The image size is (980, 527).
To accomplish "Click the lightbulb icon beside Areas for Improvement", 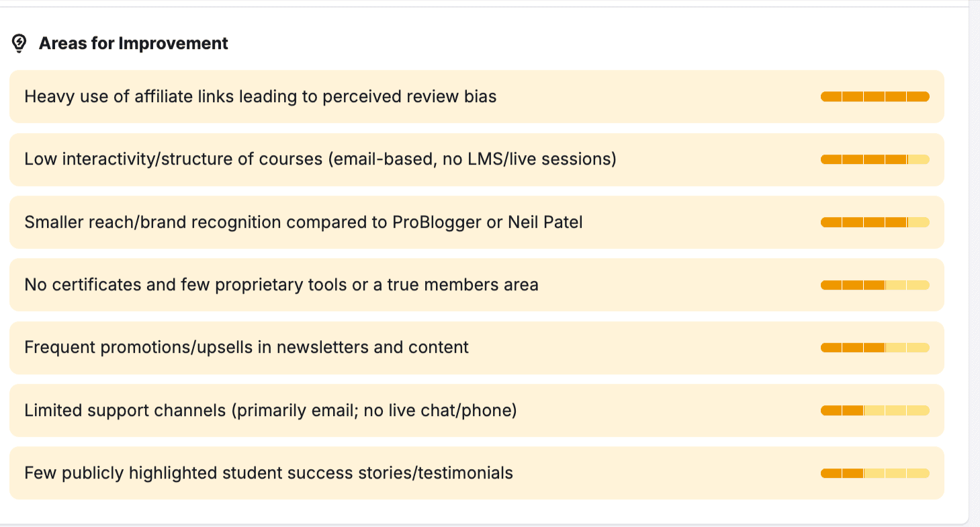I will [19, 44].
